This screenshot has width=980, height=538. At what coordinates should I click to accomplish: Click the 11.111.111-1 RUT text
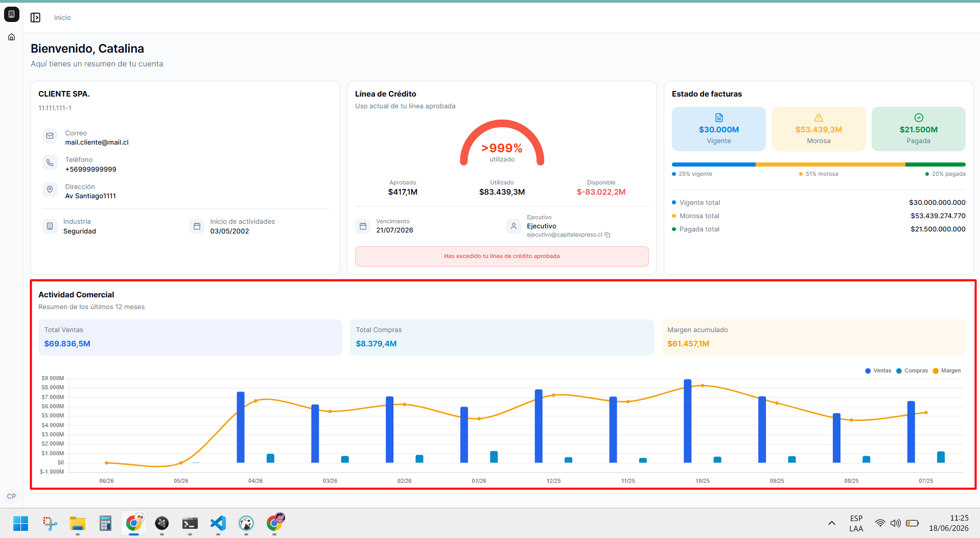[x=55, y=108]
